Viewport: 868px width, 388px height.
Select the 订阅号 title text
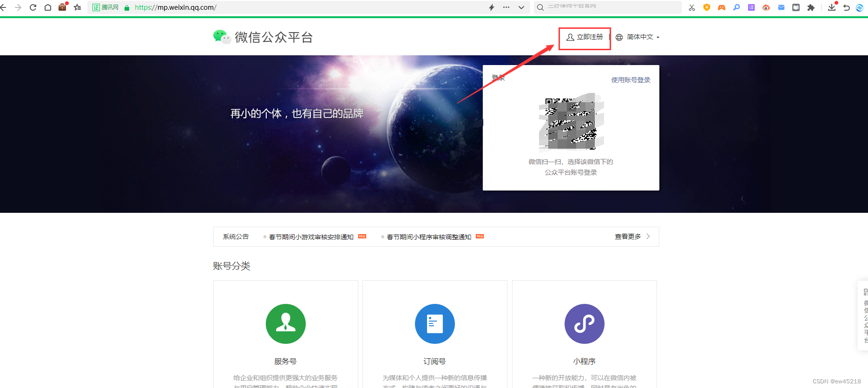pyautogui.click(x=434, y=361)
